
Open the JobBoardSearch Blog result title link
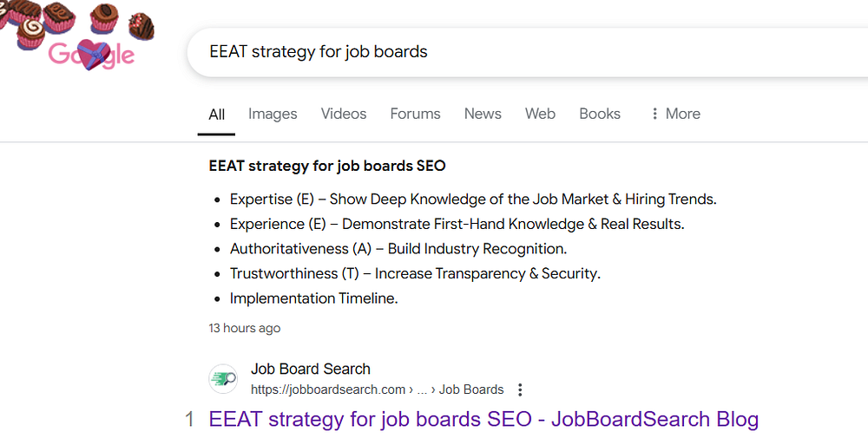point(483,420)
